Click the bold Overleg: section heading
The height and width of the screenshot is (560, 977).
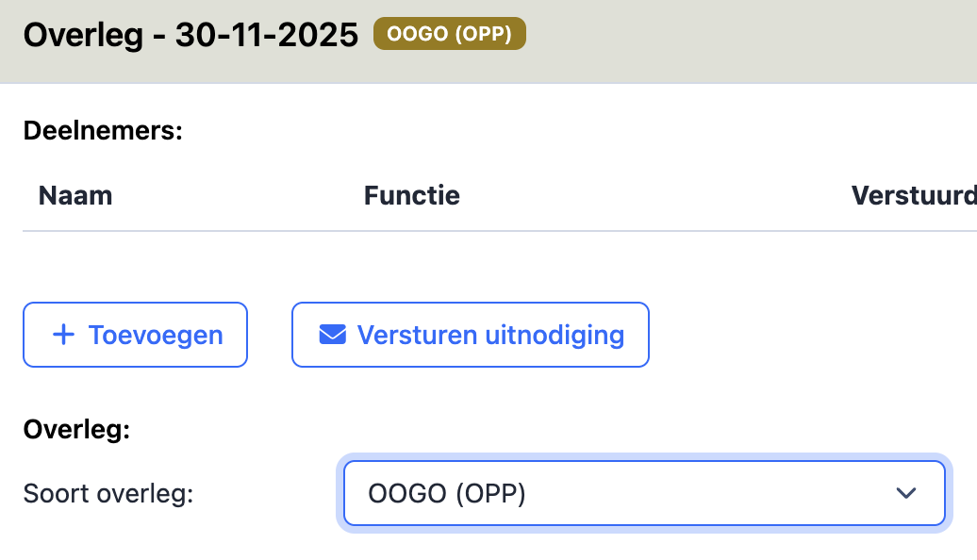[x=76, y=431]
